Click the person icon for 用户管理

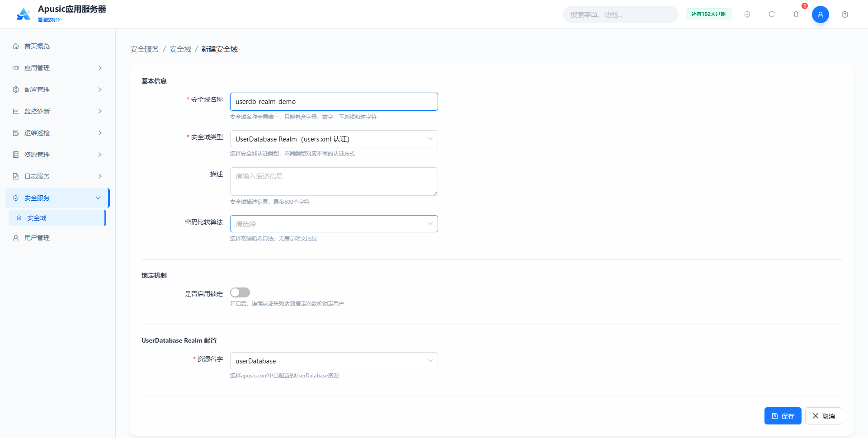(x=16, y=238)
